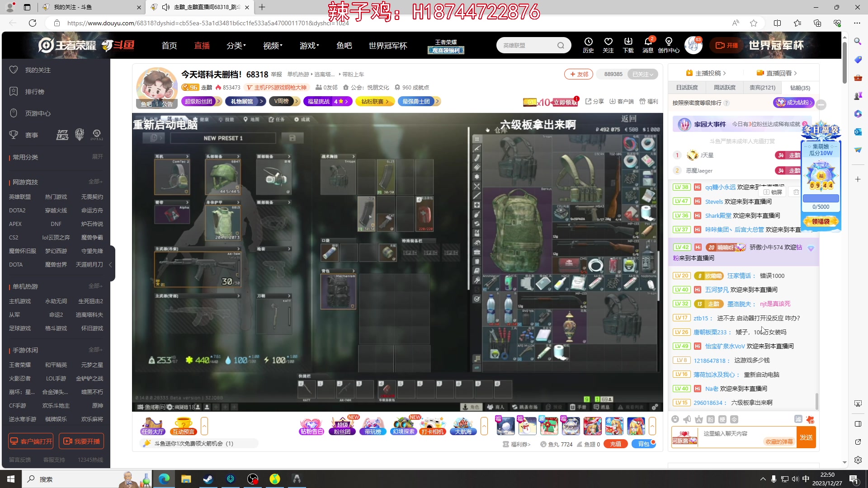Favorite this page with star icon
The height and width of the screenshot is (488, 868).
[x=754, y=23]
